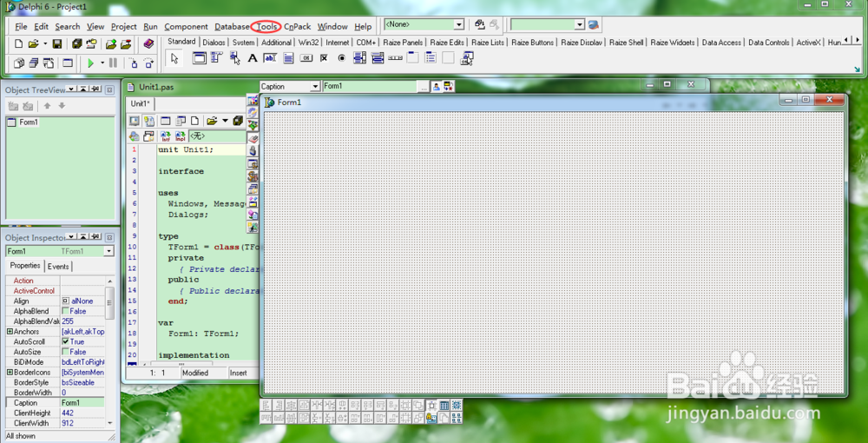This screenshot has height=443, width=868.
Task: Open the File menu
Action: (x=21, y=27)
